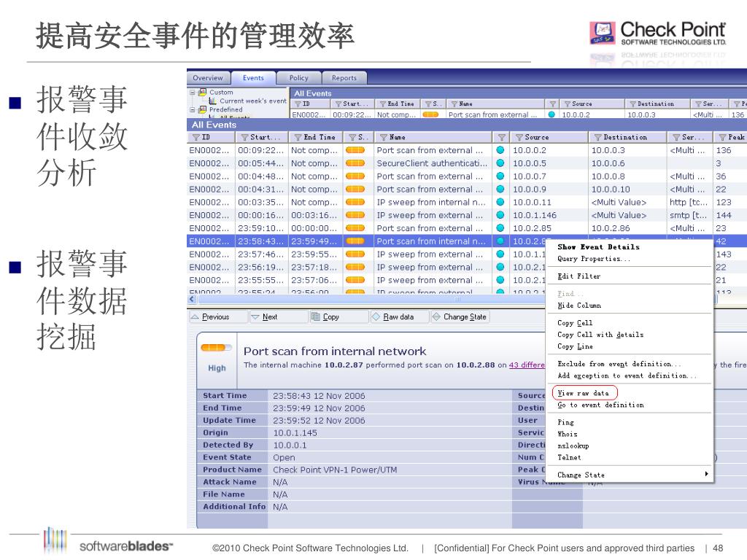Click the horizontal scrollbar left arrow
This screenshot has height=560, width=747.
point(192,299)
